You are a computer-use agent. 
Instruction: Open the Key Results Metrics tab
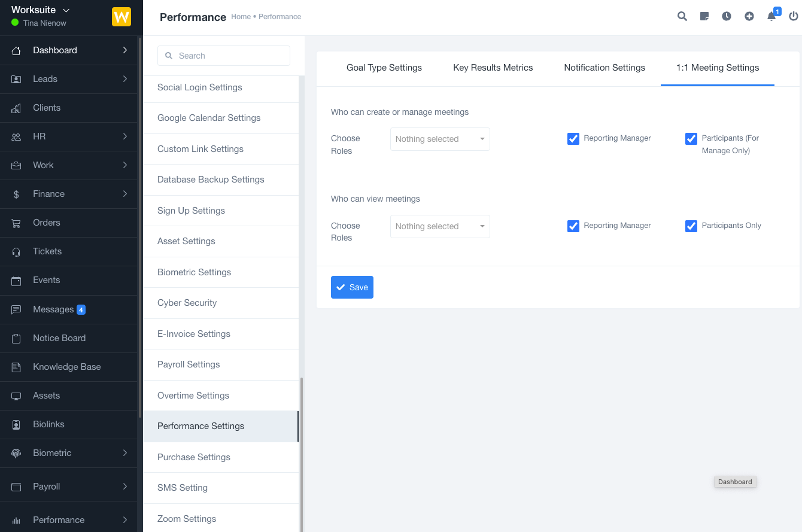493,68
